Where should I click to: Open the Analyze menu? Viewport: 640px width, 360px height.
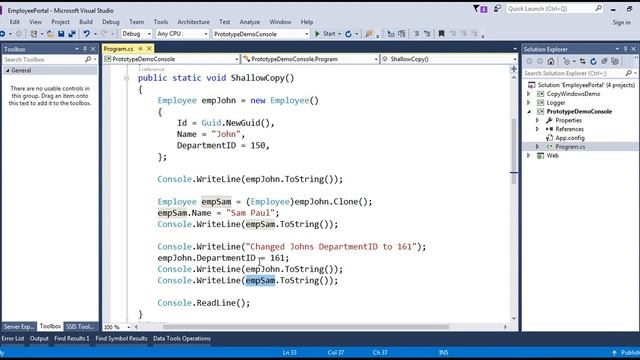click(250, 22)
